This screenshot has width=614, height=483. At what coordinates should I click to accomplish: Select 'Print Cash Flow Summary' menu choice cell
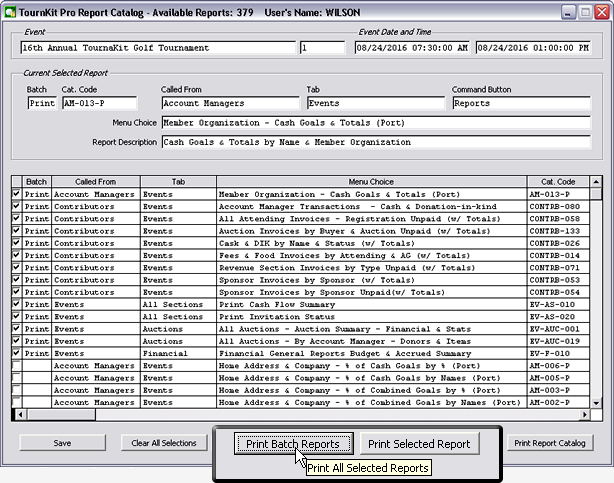pyautogui.click(x=372, y=304)
